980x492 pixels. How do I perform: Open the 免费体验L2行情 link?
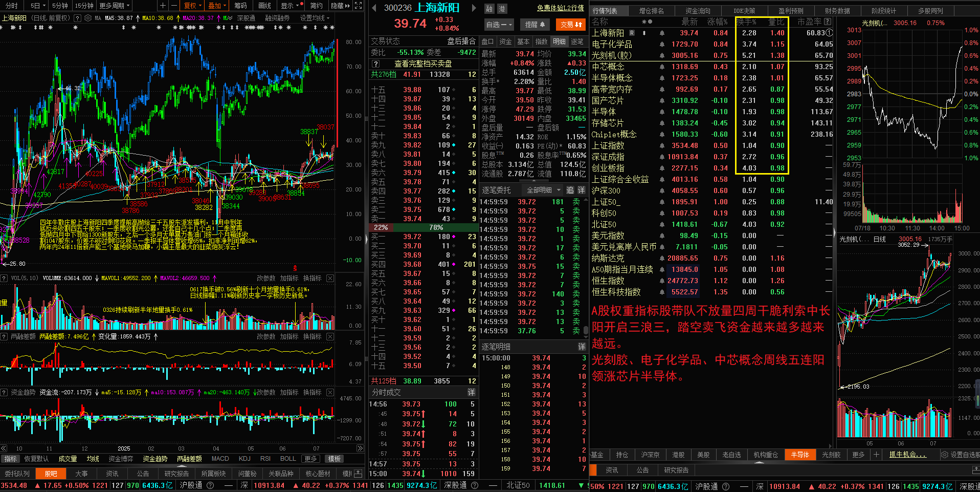(560, 8)
